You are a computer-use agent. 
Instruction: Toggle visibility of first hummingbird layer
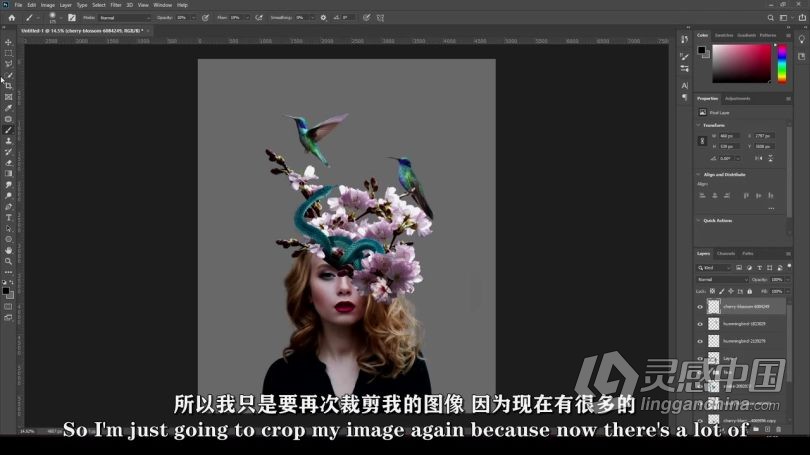click(x=700, y=324)
